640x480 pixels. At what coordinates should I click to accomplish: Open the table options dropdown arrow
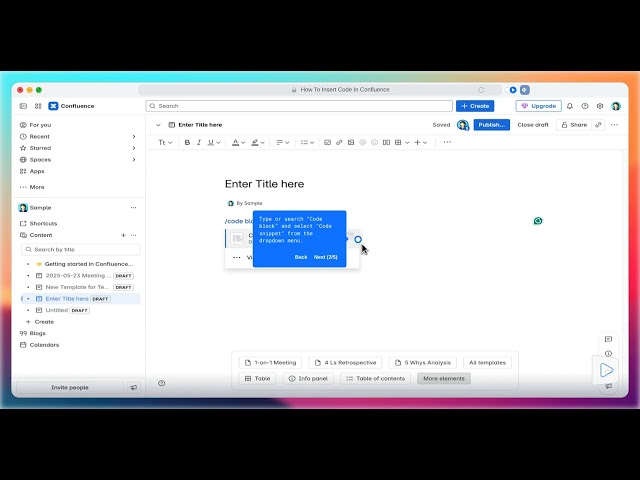click(x=407, y=143)
